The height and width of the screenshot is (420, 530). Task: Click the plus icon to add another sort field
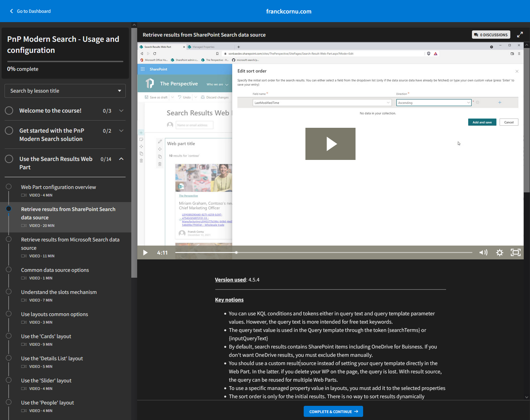pos(500,102)
